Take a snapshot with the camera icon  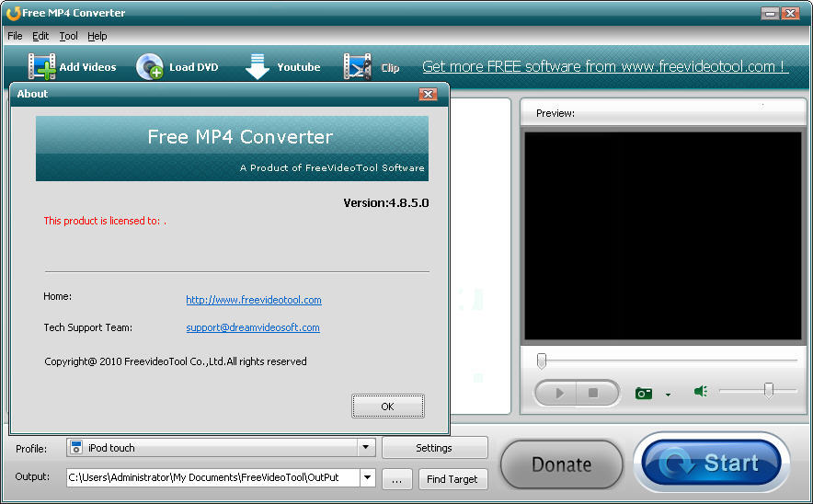click(644, 394)
